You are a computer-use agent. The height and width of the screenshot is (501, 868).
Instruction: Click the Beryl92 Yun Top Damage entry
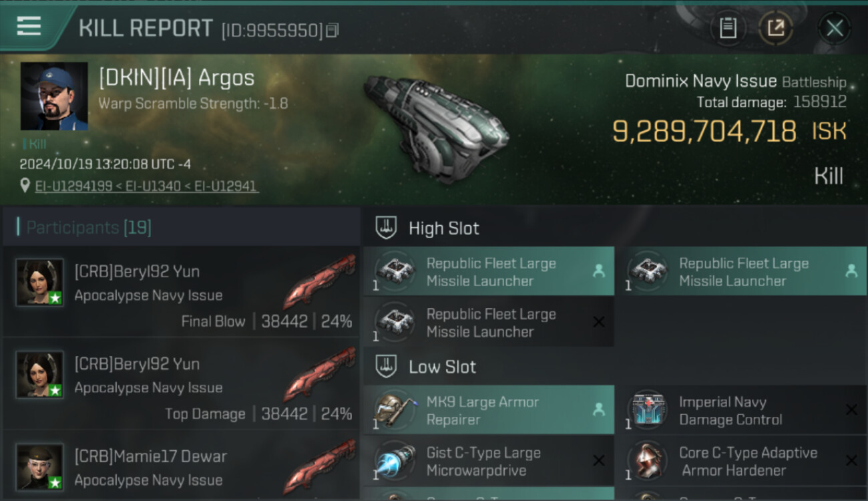click(181, 383)
